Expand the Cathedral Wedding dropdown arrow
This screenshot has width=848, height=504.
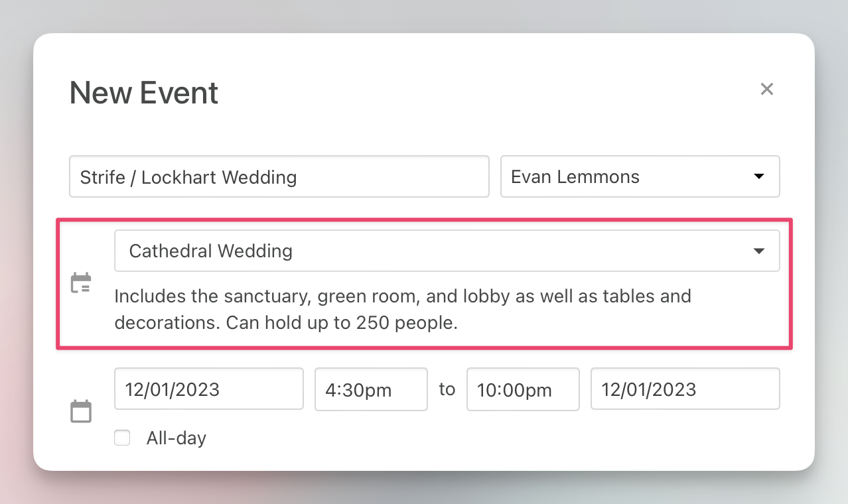point(759,251)
